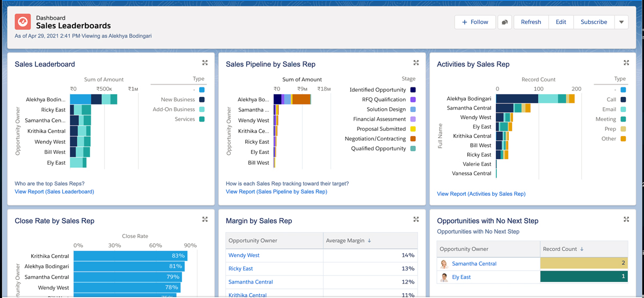The height and width of the screenshot is (298, 644).
Task: Open the dashboard feed comments icon
Action: (x=504, y=22)
